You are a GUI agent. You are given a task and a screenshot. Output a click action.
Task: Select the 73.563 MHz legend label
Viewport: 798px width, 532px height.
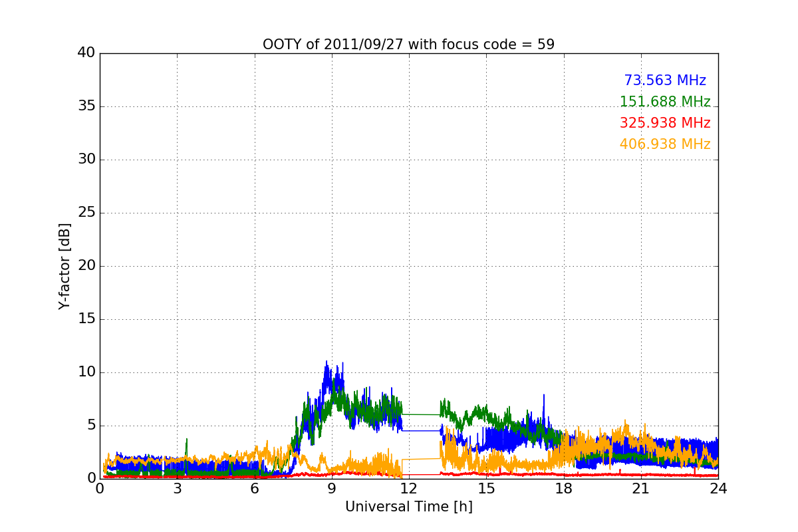665,80
